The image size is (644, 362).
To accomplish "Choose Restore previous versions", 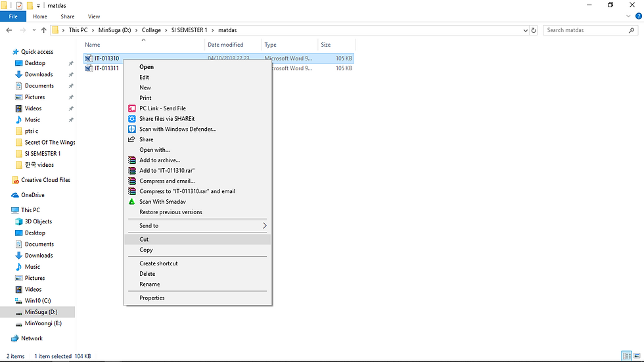I will 197,212.
